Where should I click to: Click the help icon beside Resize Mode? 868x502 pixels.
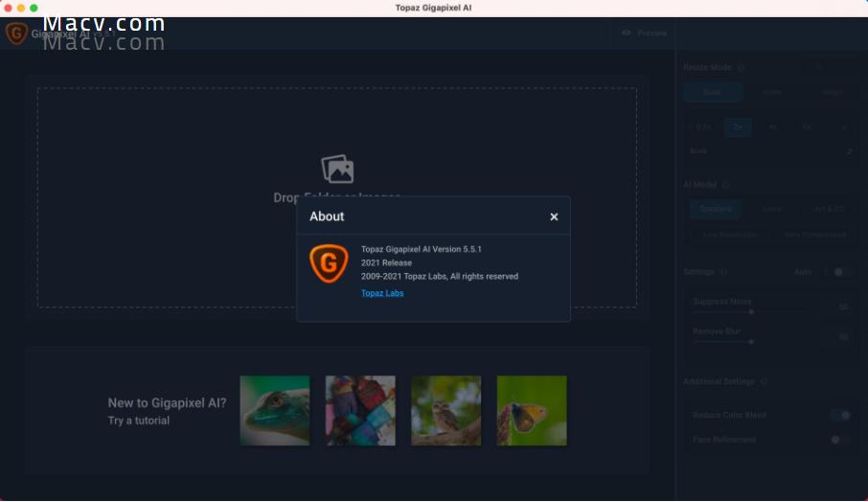click(741, 67)
